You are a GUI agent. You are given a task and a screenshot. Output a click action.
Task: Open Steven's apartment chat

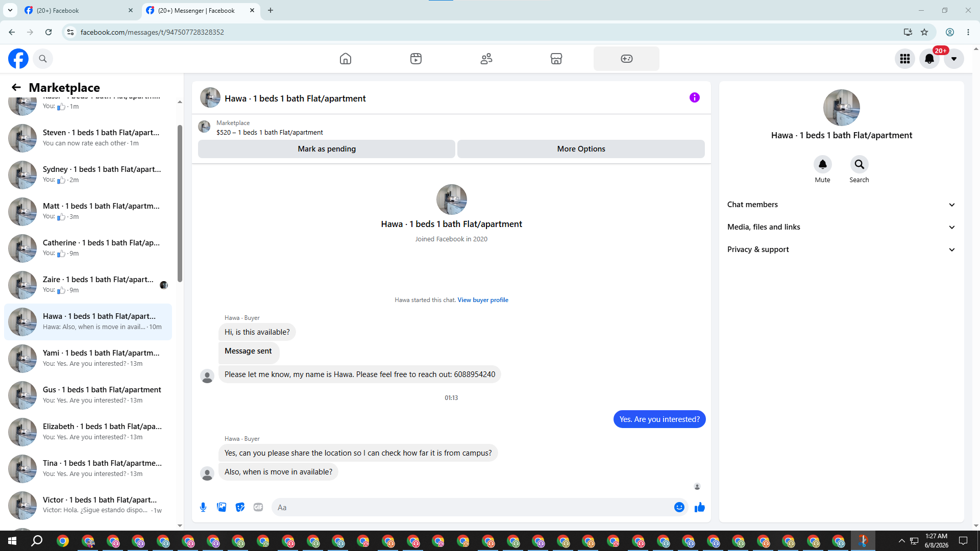pos(88,138)
